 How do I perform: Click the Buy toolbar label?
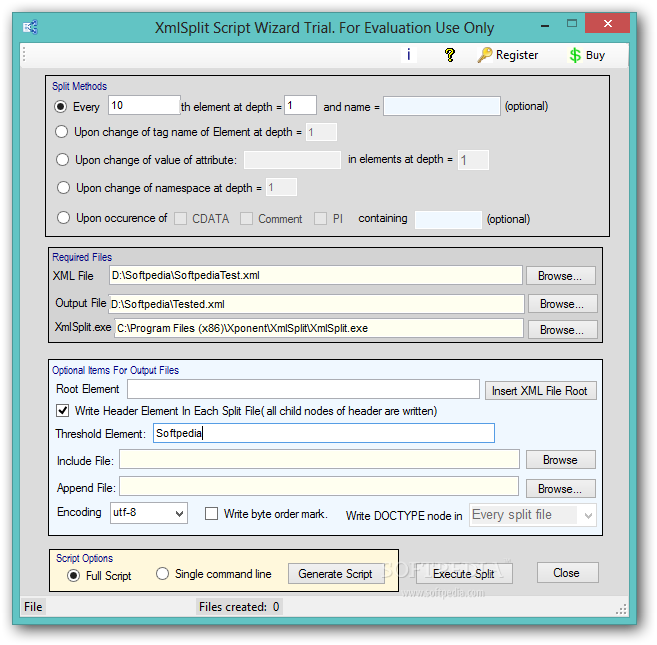pos(595,55)
